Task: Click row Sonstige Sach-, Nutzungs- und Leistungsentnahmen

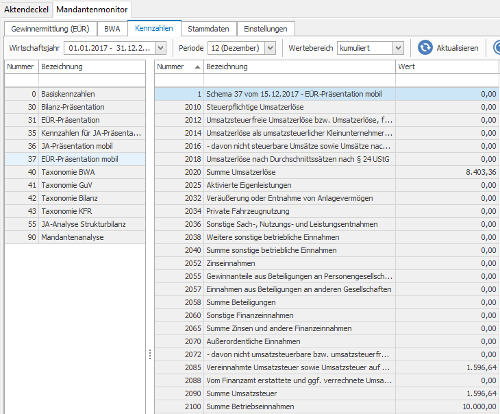Action: pyautogui.click(x=327, y=224)
